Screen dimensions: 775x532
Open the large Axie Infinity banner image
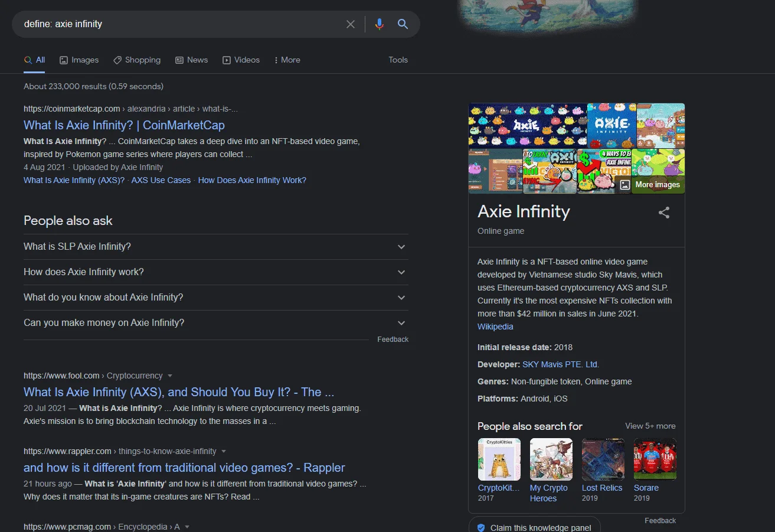528,126
